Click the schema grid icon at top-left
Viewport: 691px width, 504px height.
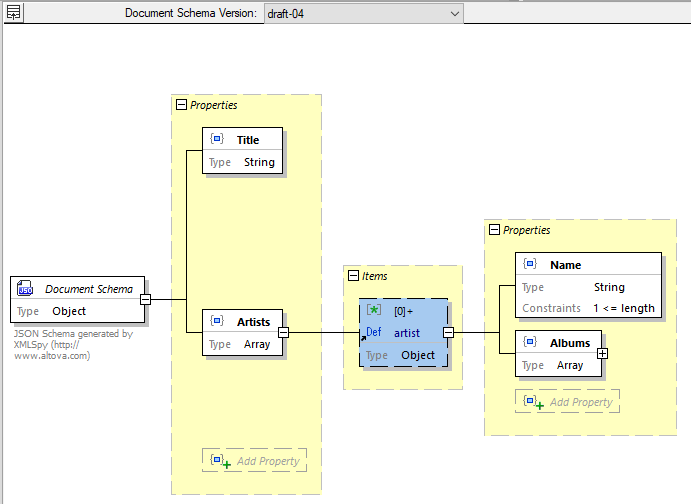pos(14,13)
